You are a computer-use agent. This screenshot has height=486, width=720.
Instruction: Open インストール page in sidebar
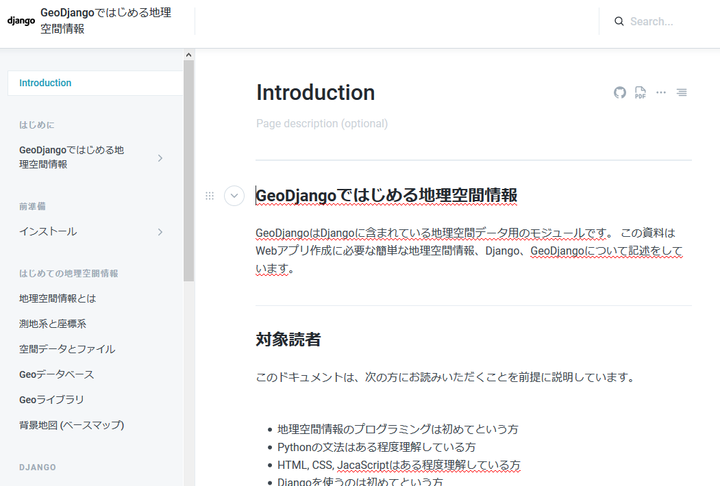pos(48,232)
